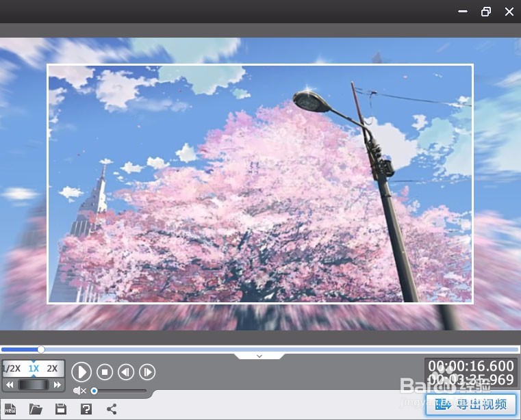521x420 pixels.
Task: Click the share icon
Action: pos(112,409)
